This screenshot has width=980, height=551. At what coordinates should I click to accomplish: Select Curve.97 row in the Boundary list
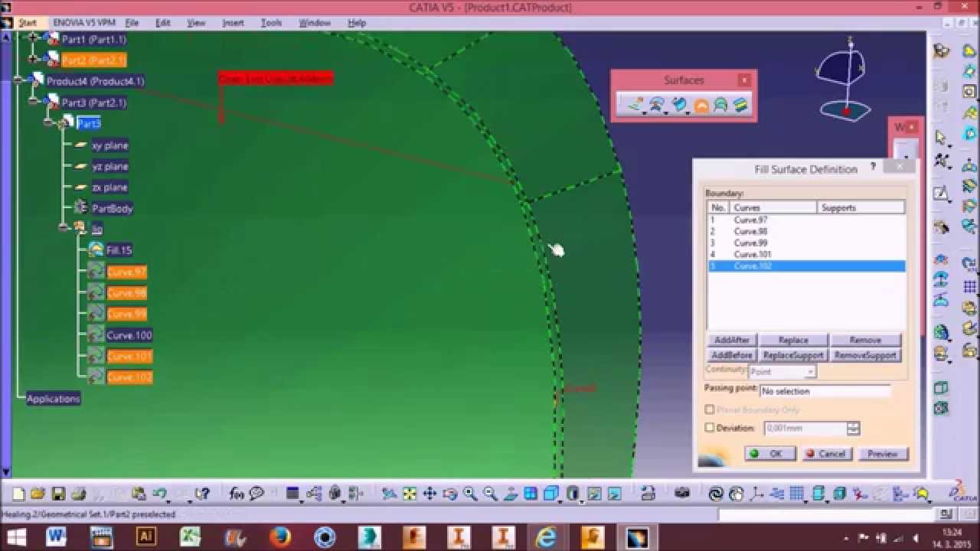[806, 220]
